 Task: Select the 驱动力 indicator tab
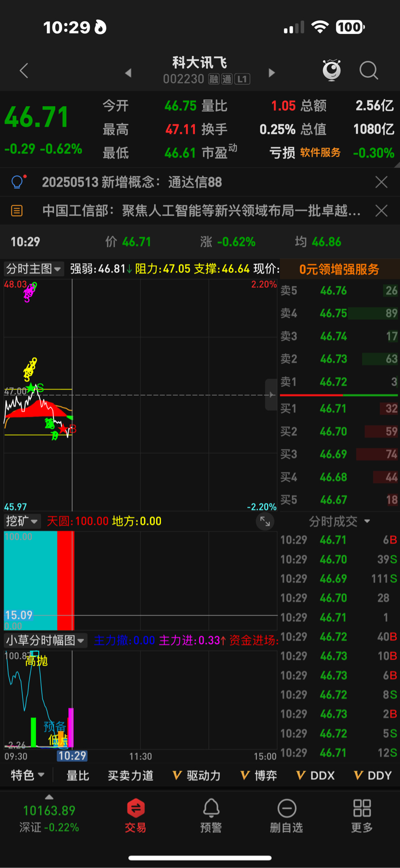(x=196, y=776)
